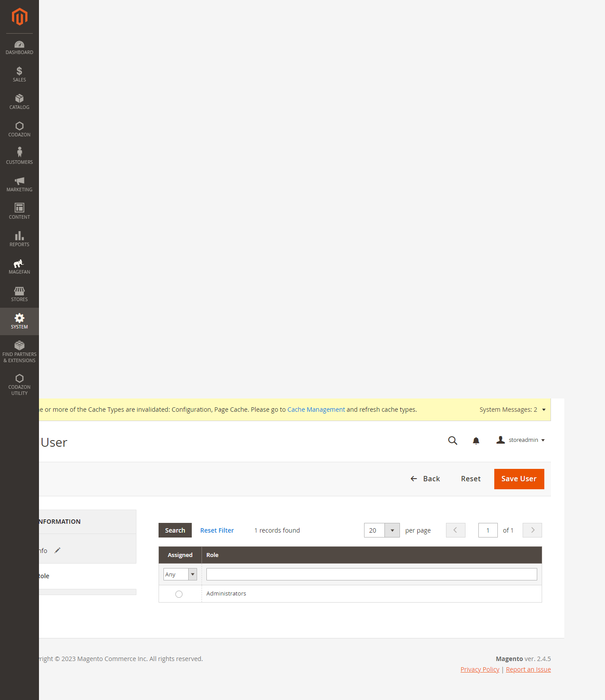This screenshot has height=700, width=605.
Task: Open the Content menu
Action: [x=19, y=212]
